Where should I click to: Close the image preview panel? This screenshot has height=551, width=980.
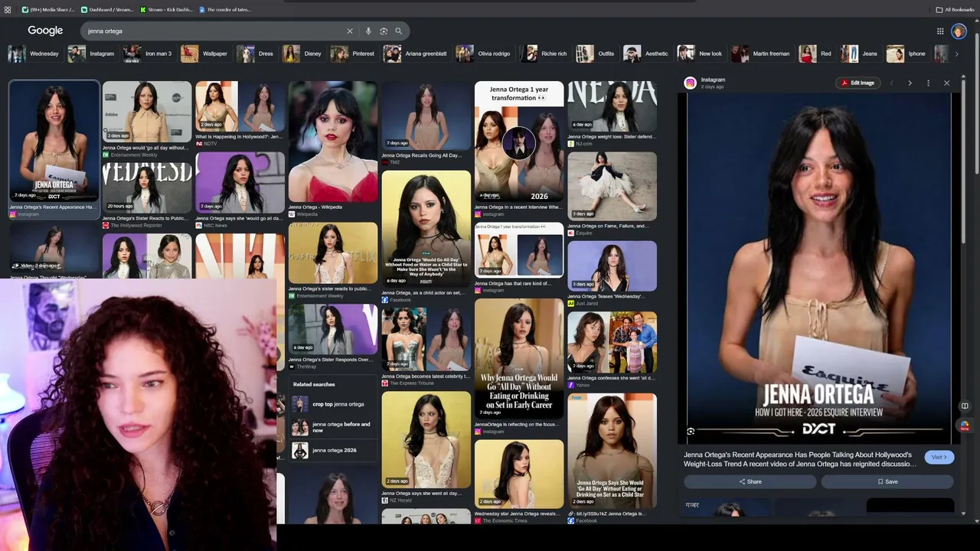[x=946, y=83]
